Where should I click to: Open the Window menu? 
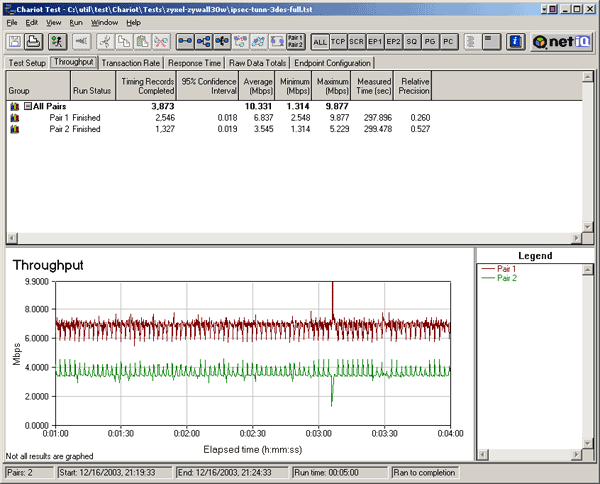[104, 22]
